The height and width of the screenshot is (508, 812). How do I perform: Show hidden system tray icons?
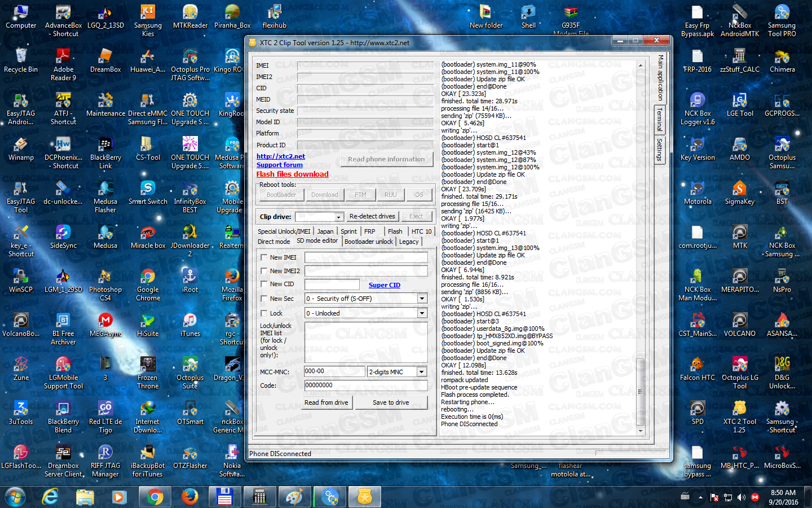(700, 497)
